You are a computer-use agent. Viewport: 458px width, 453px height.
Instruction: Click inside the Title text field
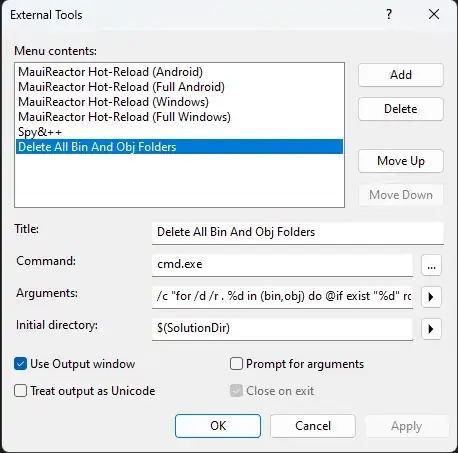click(x=298, y=233)
